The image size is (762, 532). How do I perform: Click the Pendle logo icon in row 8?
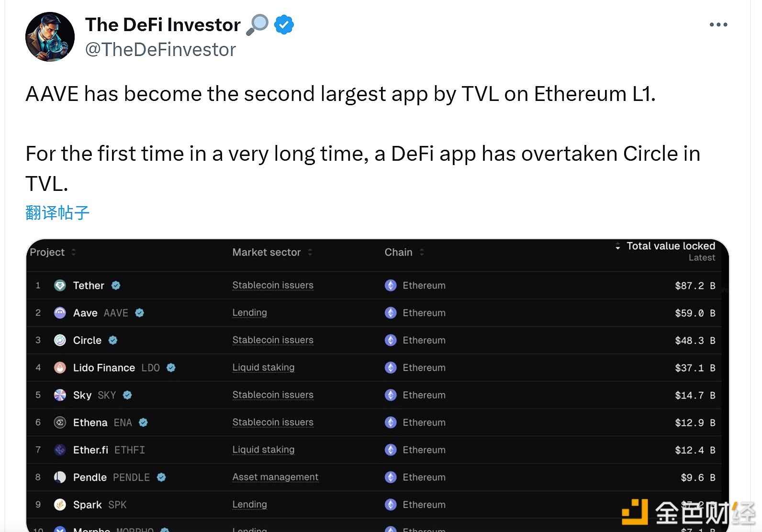point(60,477)
